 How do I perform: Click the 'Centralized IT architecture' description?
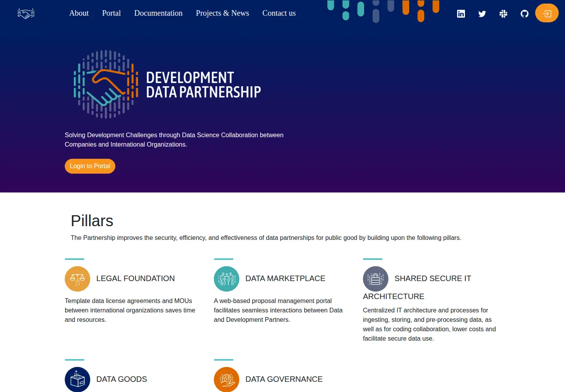(429, 324)
